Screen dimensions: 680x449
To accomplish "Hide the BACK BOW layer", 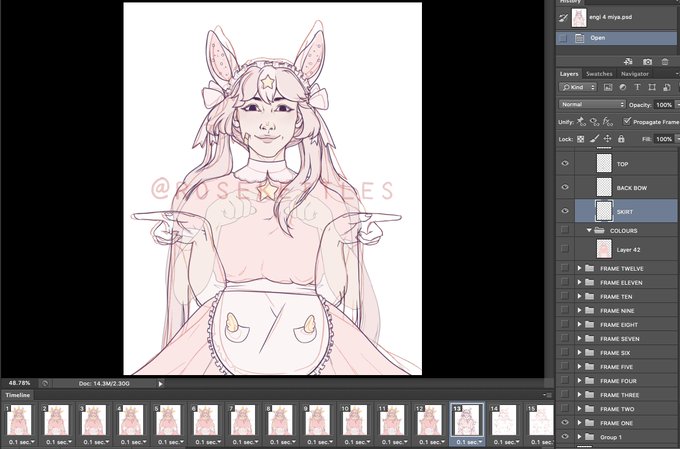I will [x=565, y=187].
